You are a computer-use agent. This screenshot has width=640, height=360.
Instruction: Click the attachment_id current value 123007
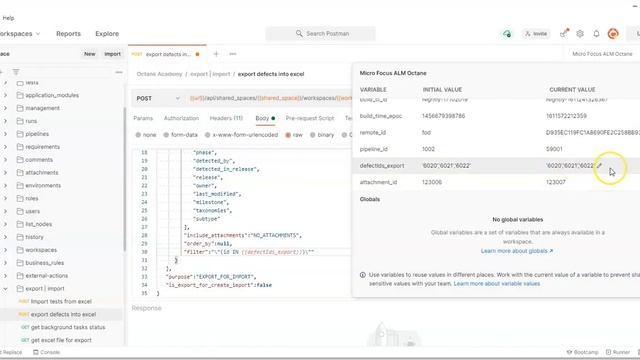(556, 182)
